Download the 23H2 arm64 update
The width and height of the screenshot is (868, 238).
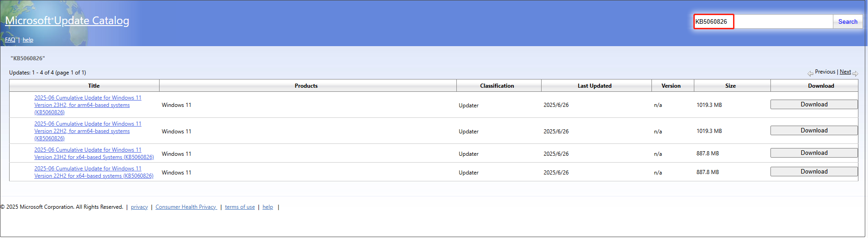pyautogui.click(x=814, y=105)
